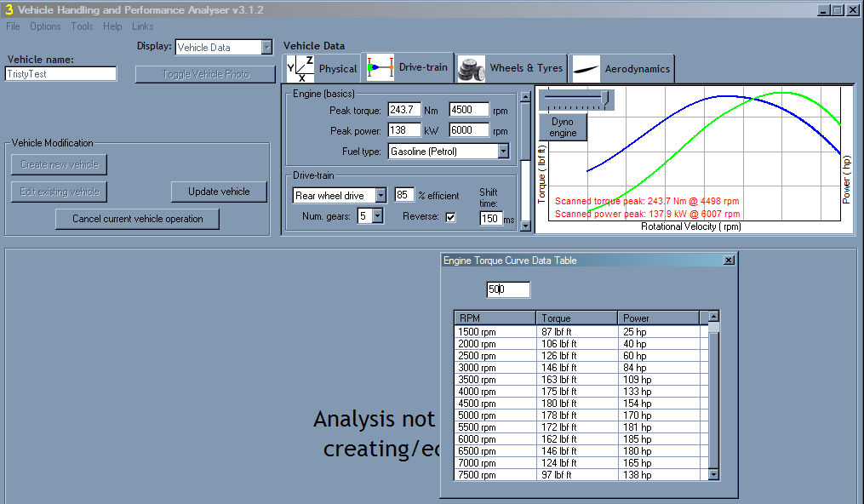This screenshot has width=864, height=504.
Task: Adjust the slider above Dyno engine
Action: 605,98
